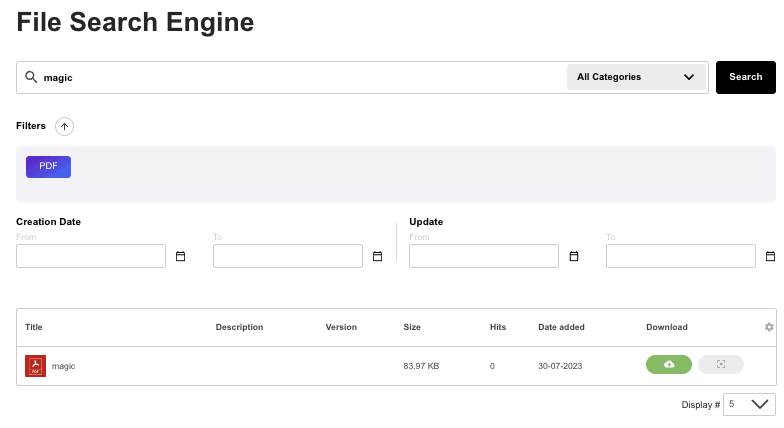Sort results by Title column
The width and height of the screenshot is (784, 428).
tap(34, 327)
